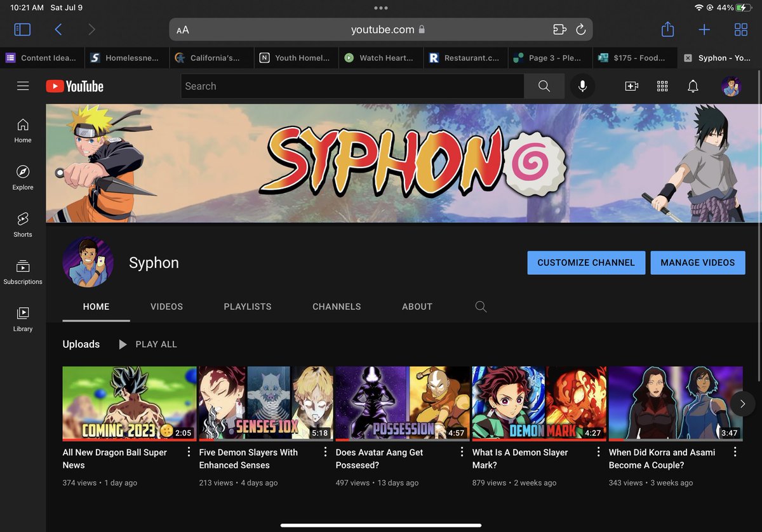
Task: Open When Did Korra and Asami title
Action: [x=662, y=458]
